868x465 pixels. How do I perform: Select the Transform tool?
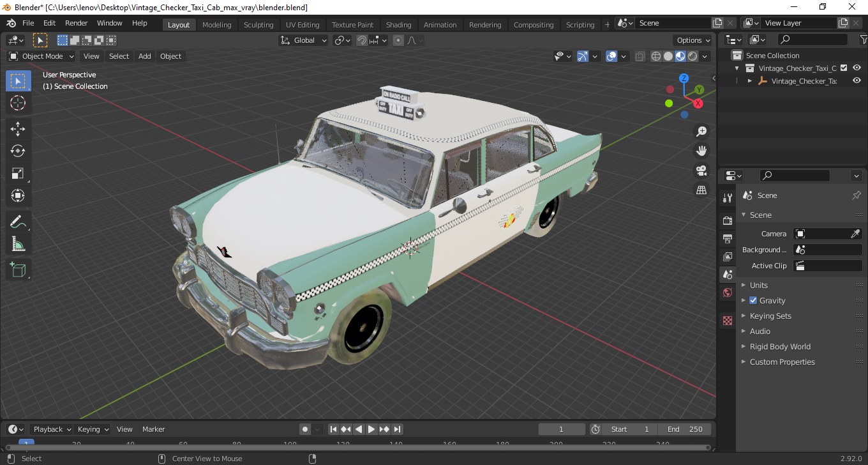point(18,195)
